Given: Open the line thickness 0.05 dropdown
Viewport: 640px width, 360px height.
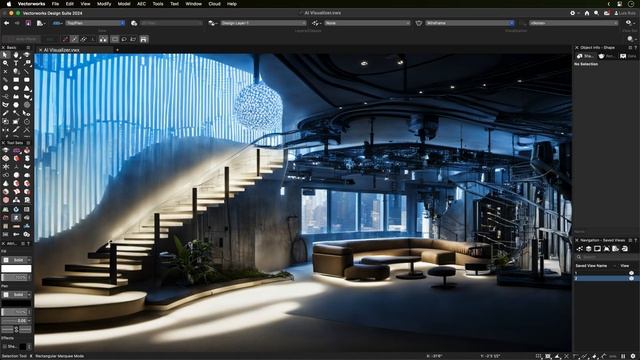Looking at the screenshot, I should [16, 321].
